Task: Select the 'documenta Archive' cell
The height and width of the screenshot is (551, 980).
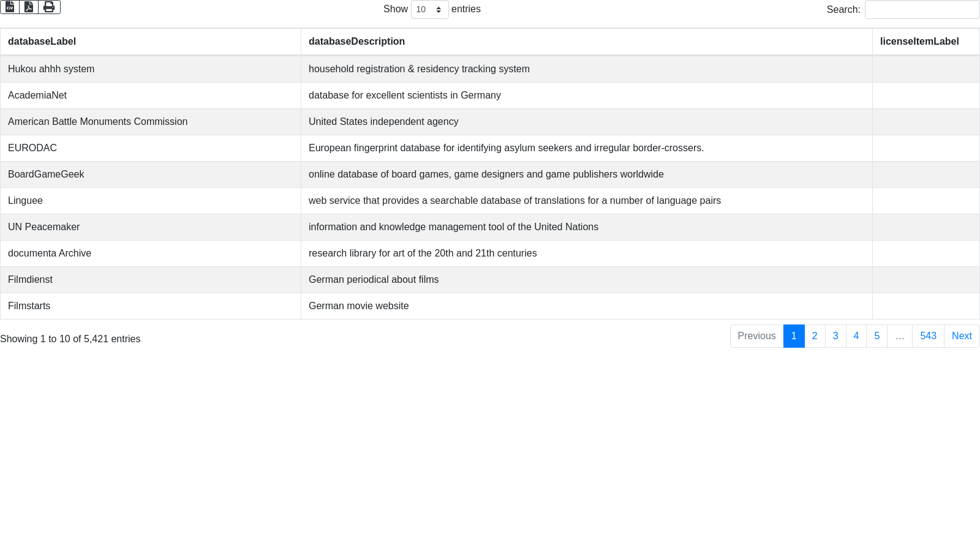Action: coord(151,253)
